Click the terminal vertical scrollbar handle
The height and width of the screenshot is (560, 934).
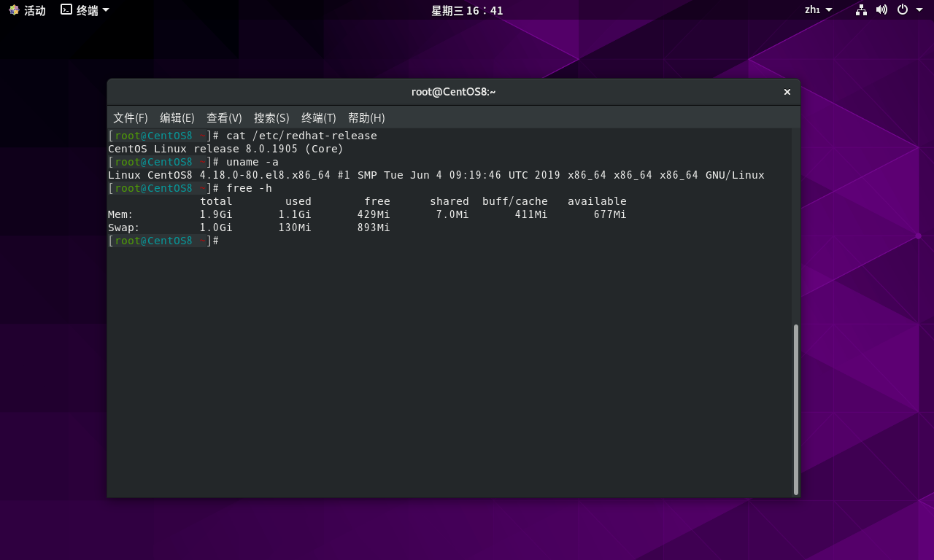click(796, 410)
